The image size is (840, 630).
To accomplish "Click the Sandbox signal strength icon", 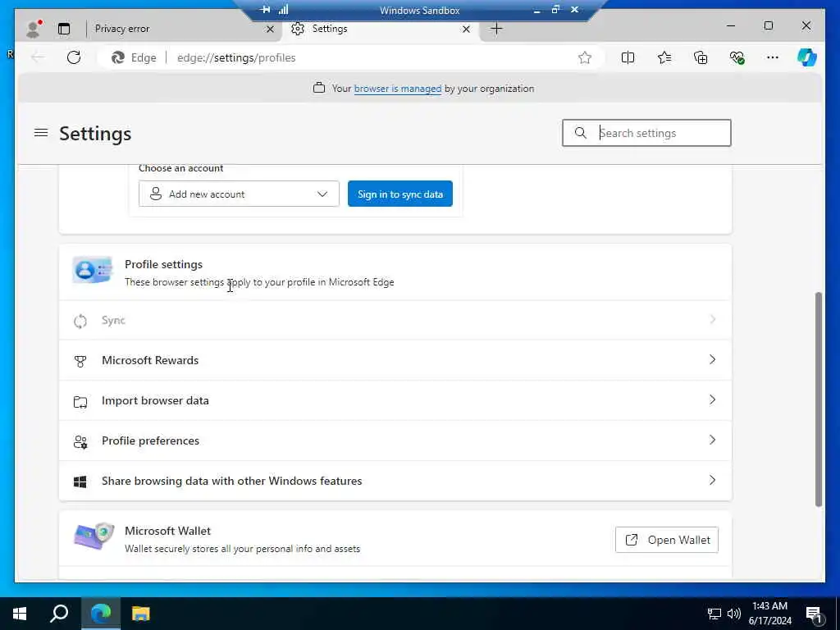I will (283, 10).
